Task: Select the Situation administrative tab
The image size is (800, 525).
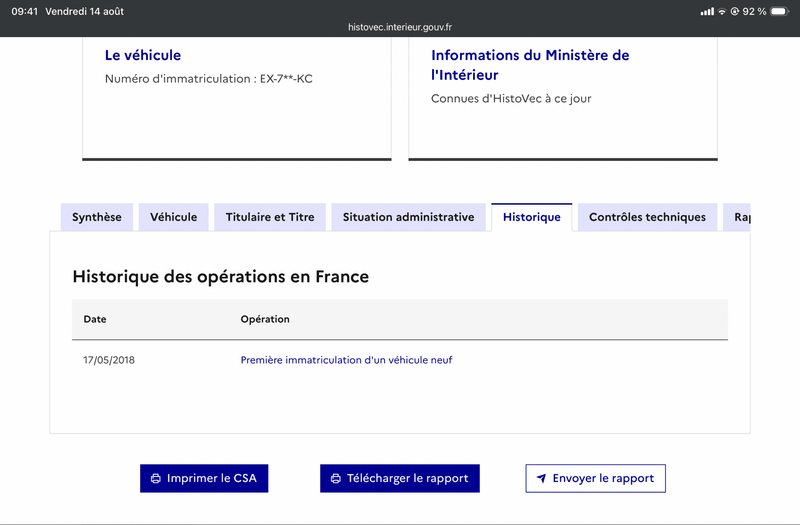Action: click(408, 217)
